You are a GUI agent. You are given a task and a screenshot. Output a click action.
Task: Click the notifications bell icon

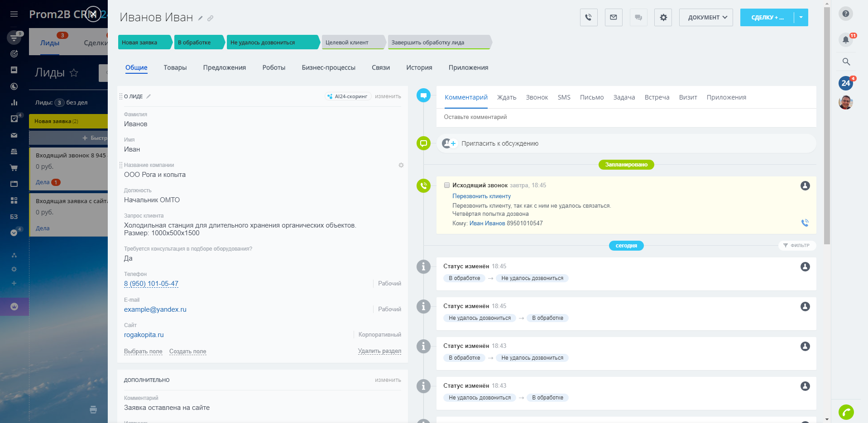[845, 40]
